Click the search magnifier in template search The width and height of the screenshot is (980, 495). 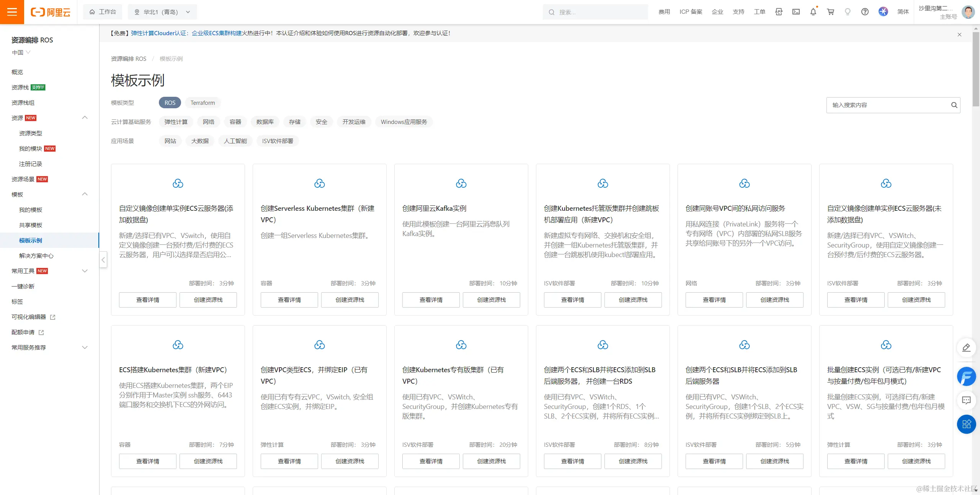coord(954,105)
